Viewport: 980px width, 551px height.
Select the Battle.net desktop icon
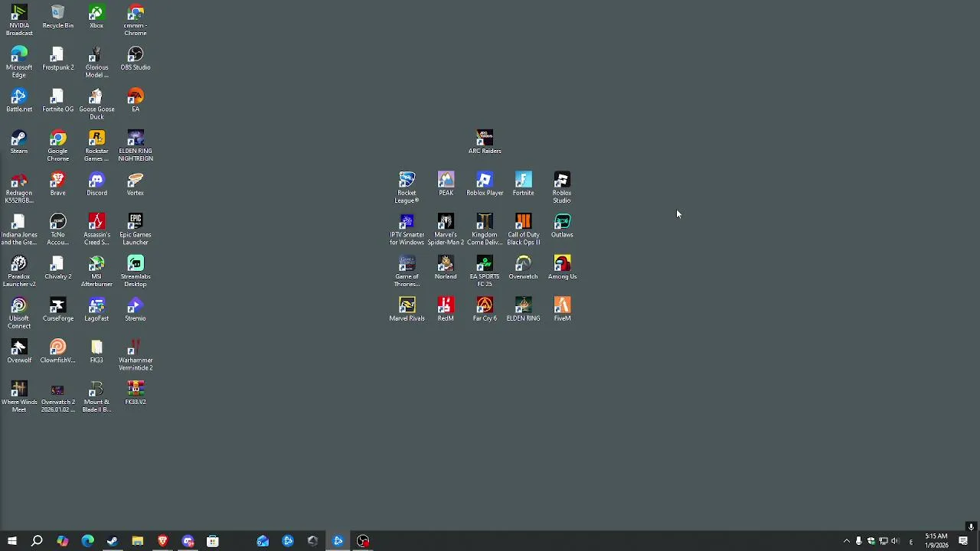pos(19,100)
